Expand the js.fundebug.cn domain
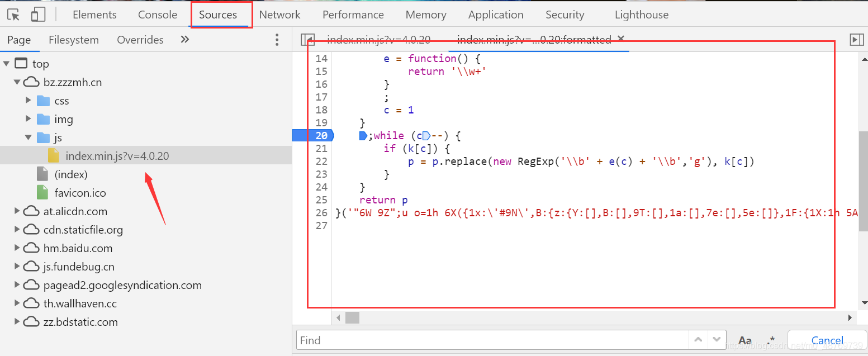 (17, 267)
